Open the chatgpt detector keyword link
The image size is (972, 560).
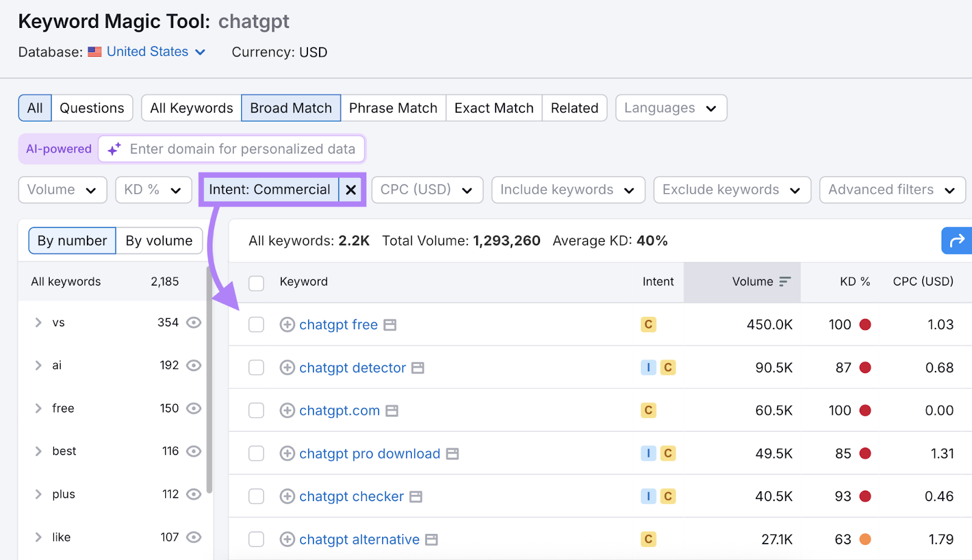(x=352, y=367)
